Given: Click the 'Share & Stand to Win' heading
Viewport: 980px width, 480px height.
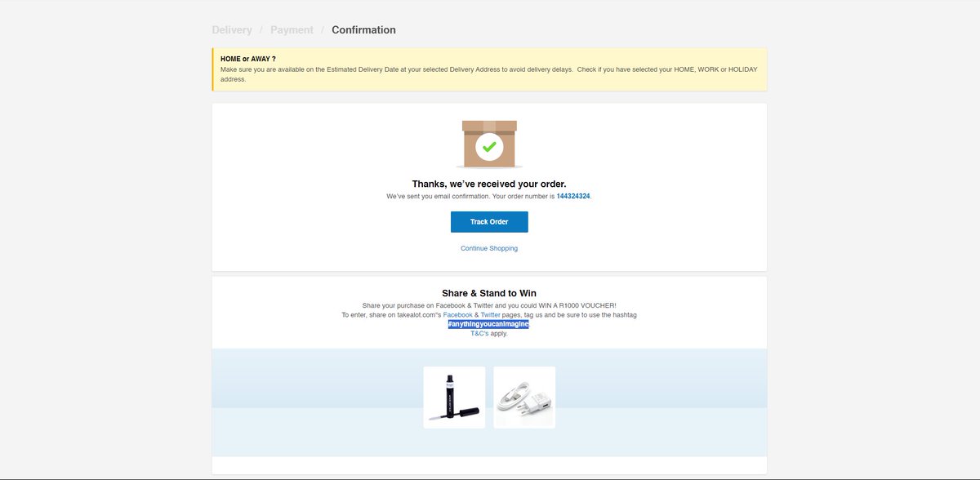Looking at the screenshot, I should pos(489,293).
